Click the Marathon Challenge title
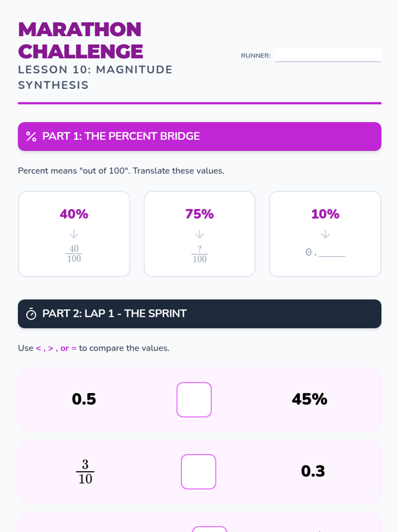 coord(80,40)
